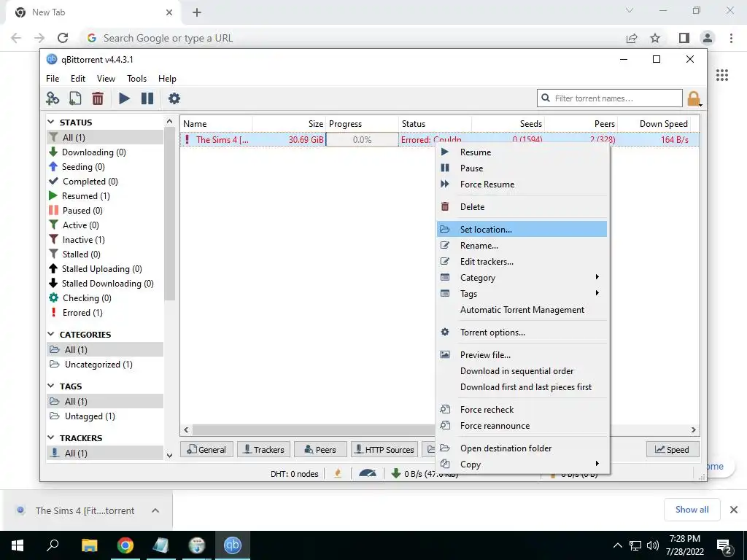The image size is (747, 560).
Task: Open the Copy submenu
Action: click(522, 464)
